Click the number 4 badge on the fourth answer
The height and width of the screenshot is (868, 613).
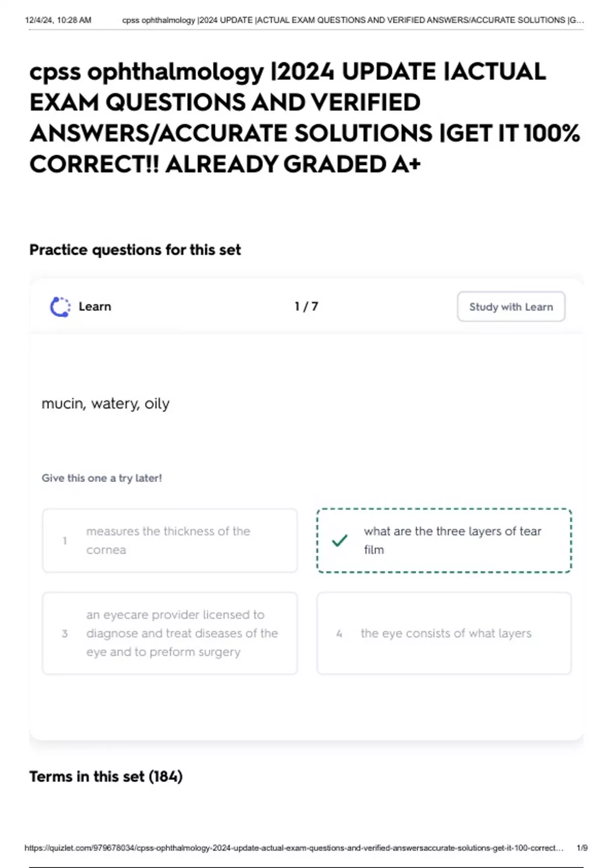339,634
